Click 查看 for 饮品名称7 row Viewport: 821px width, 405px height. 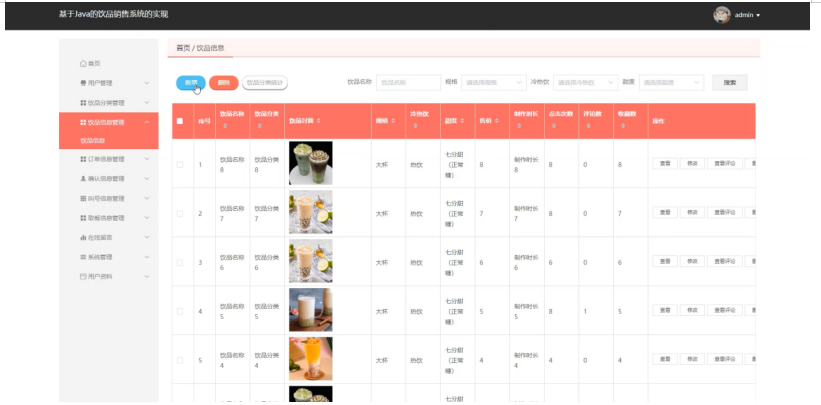tap(665, 212)
